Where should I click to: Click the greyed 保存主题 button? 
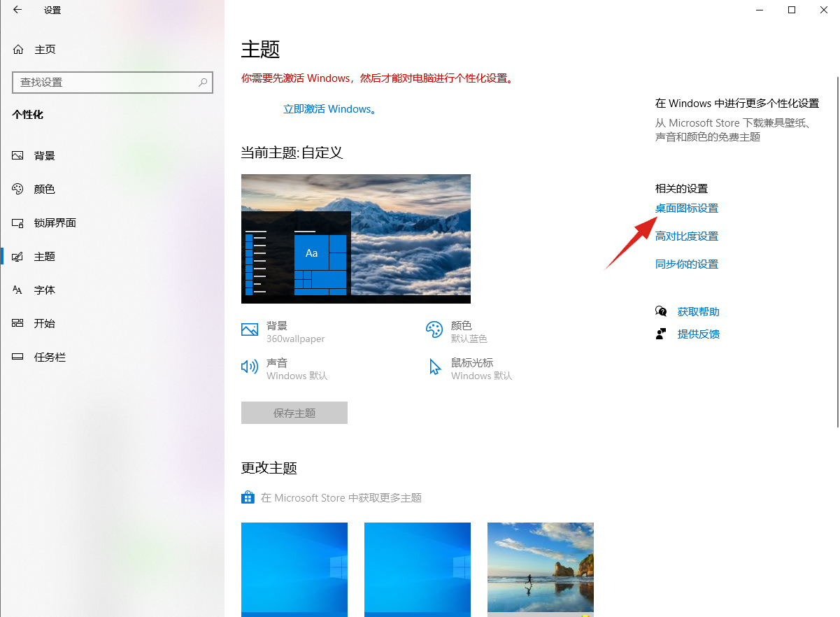pyautogui.click(x=294, y=413)
